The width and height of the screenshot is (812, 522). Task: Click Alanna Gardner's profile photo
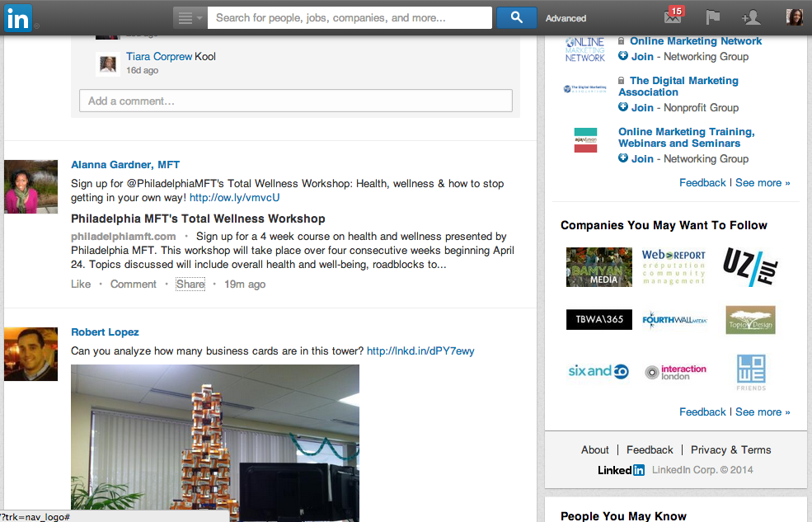click(31, 186)
